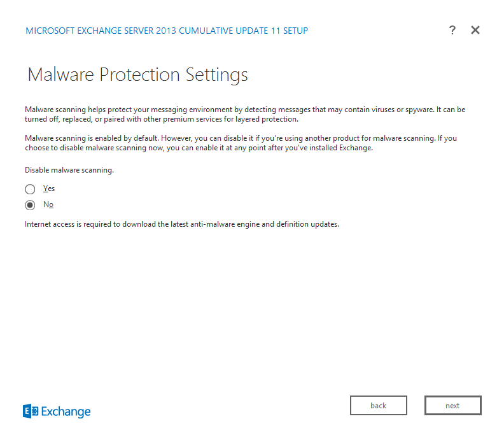Close the Exchange setup window
The width and height of the screenshot is (504, 442).
click(475, 30)
